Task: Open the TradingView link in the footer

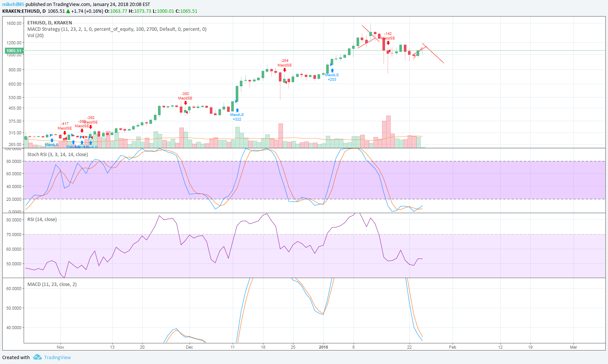Action: coord(57,357)
